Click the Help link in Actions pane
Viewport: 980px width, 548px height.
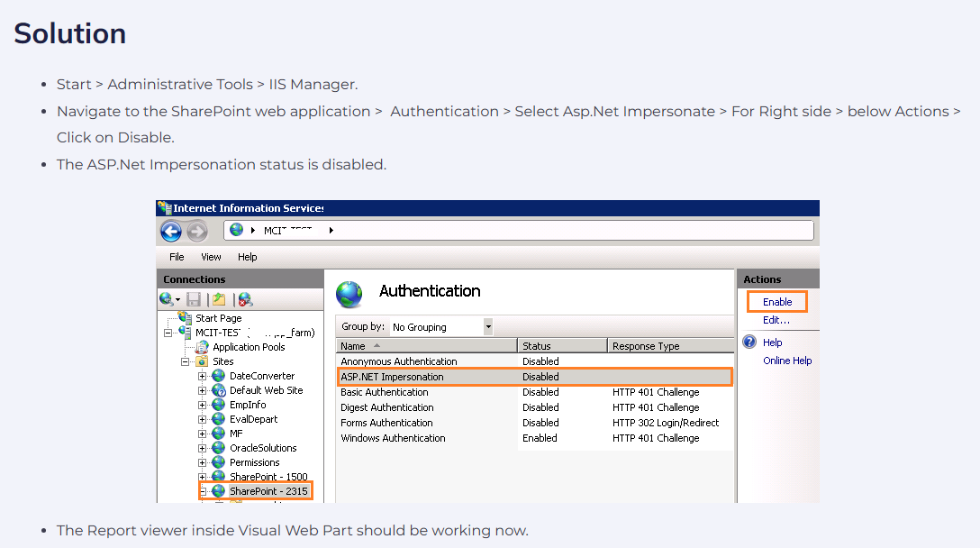tap(773, 342)
